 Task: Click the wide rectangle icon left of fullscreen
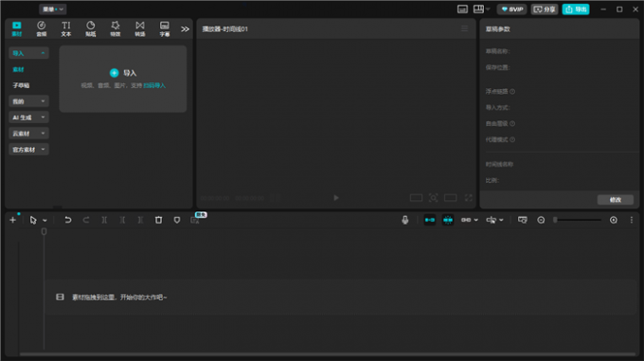[451, 198]
